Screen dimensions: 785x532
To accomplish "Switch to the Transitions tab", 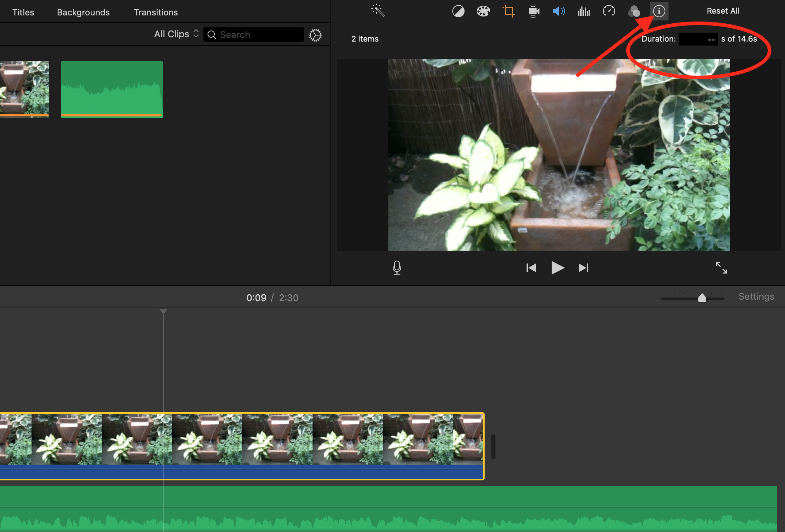I will pos(156,12).
